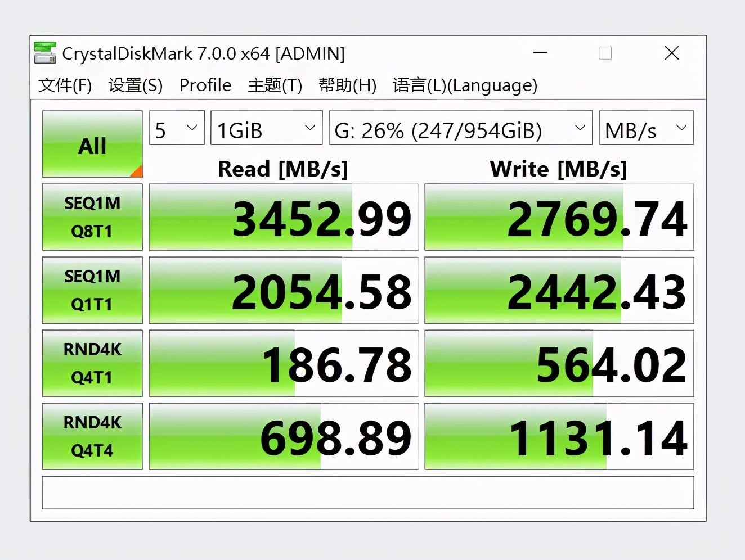Run the SEQ1M Q1T1 benchmark
This screenshot has width=745, height=560.
92,290
